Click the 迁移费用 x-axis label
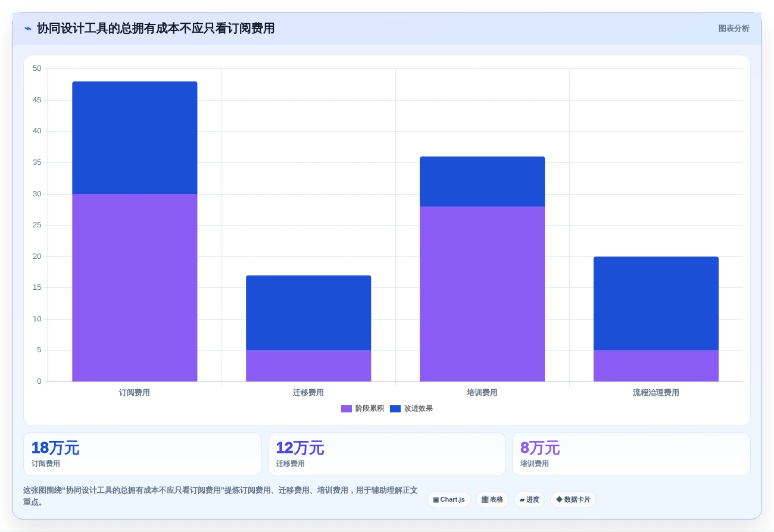Viewport: 774px width, 532px height. (308, 393)
